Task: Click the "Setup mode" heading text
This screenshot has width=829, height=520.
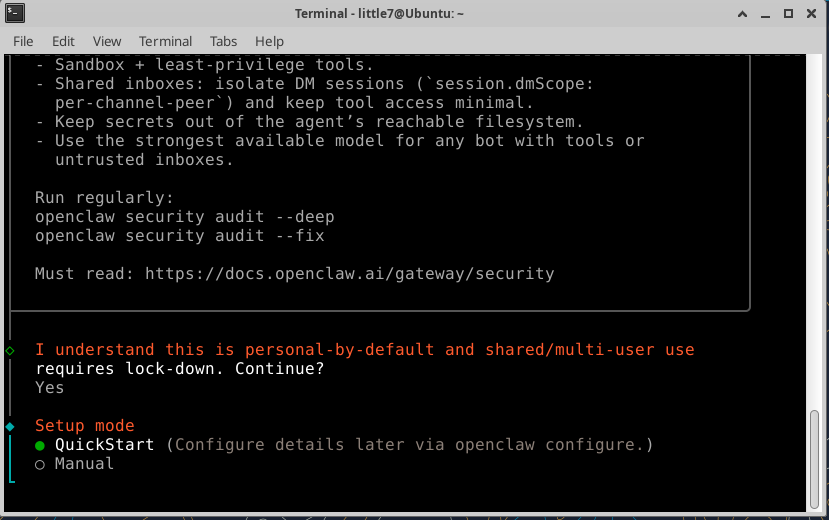Action: point(84,426)
